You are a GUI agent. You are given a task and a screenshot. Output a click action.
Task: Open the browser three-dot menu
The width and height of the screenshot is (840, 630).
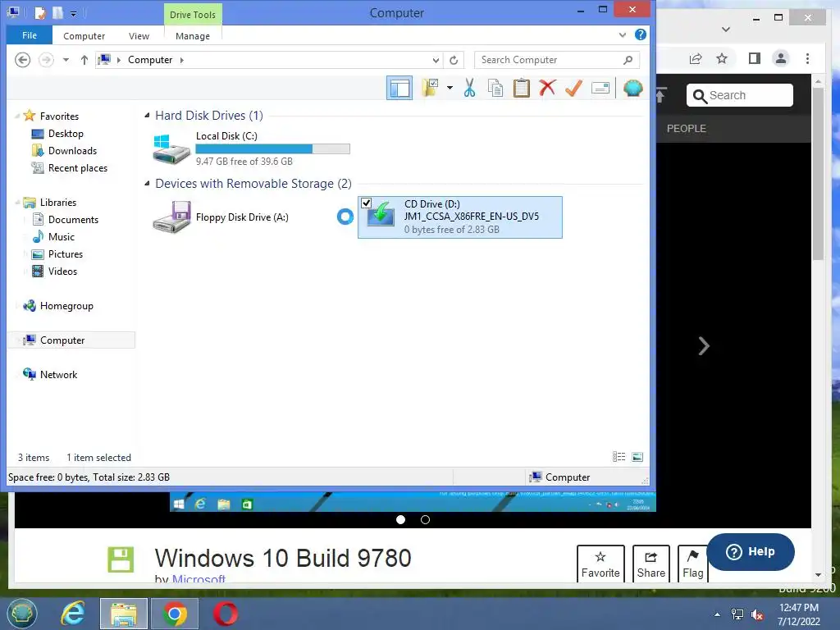(x=807, y=58)
